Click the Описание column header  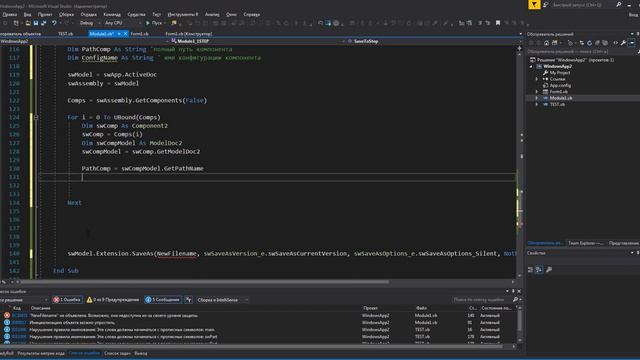point(40,308)
